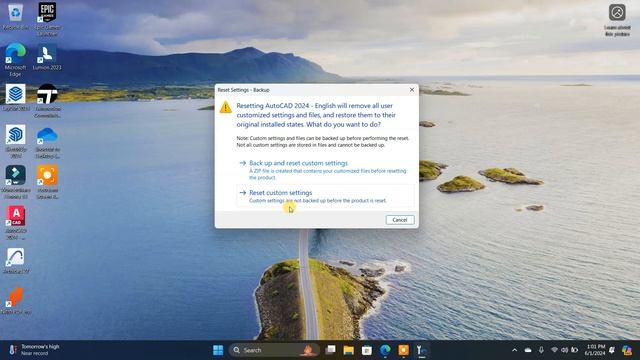Select the LayOut desktop shortcut
This screenshot has width=640, height=360.
pos(16,98)
